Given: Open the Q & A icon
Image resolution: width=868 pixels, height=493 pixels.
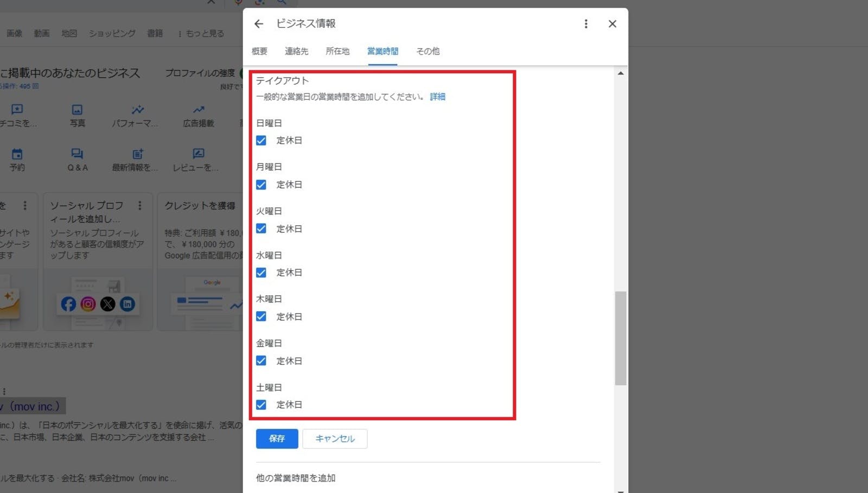Looking at the screenshot, I should click(x=77, y=154).
